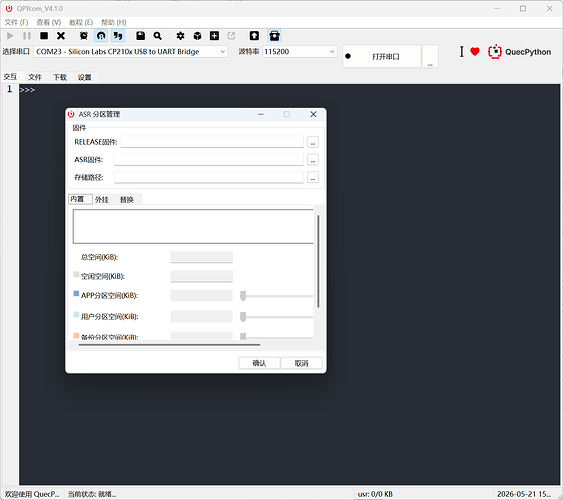This screenshot has height=500, width=563.
Task: Click the REPL console >>> prompt line
Action: 27,90
